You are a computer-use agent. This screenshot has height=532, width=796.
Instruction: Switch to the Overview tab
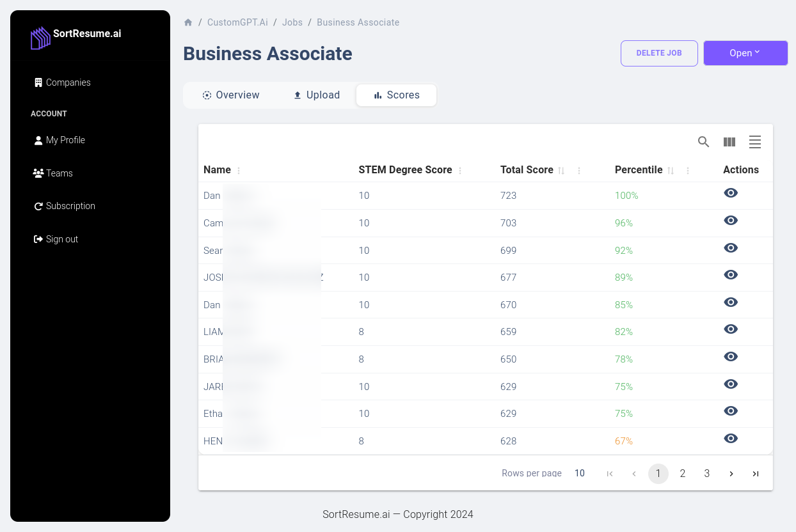tap(231, 95)
